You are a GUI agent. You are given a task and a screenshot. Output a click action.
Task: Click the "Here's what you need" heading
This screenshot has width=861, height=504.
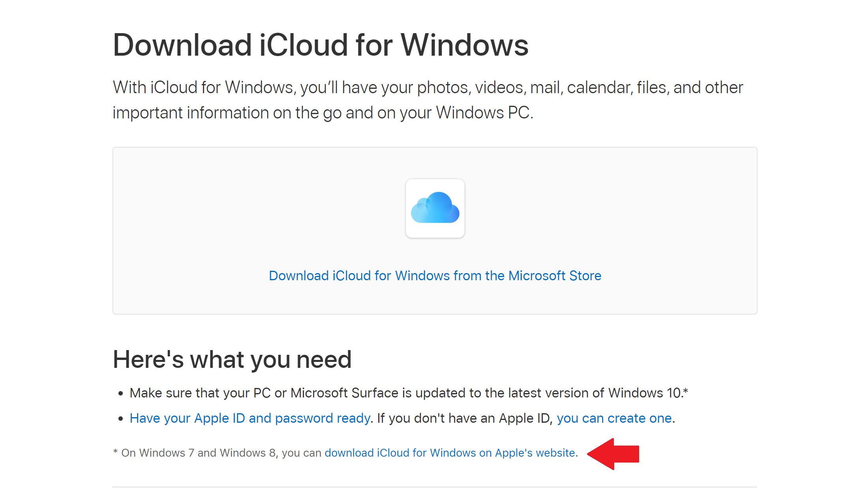coord(232,359)
